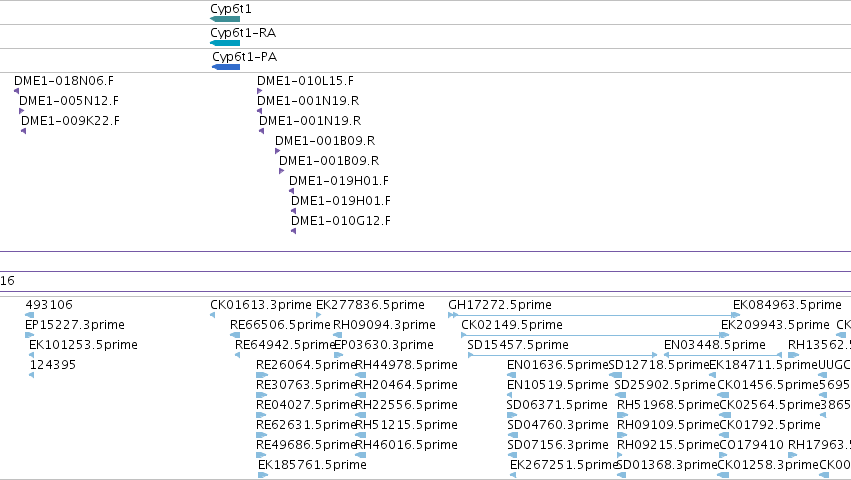Click the blue Cyp6t1-PA protein arrow
851x480 pixels.
pos(226,67)
